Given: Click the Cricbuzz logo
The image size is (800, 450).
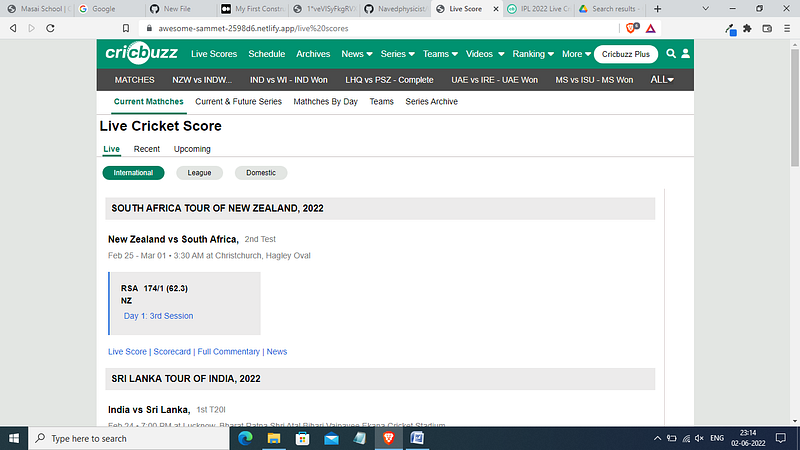Looking at the screenshot, I should [141, 53].
